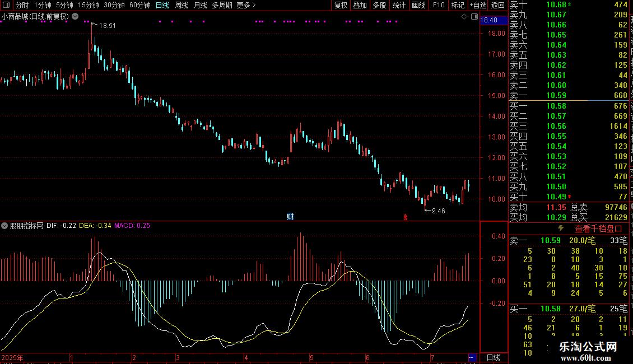Viewport: 633px width, 364px height.
Task: Select the 月线 monthly tab
Action: [x=200, y=5]
